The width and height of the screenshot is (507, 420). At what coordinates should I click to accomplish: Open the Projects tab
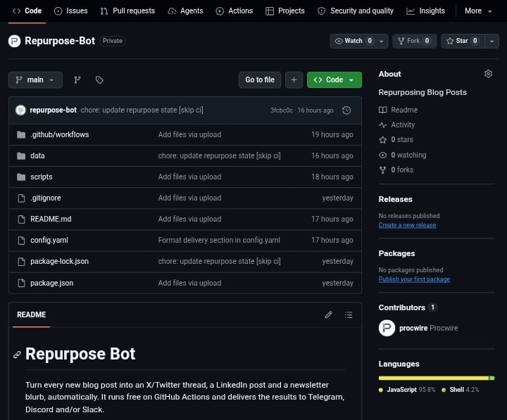(x=285, y=11)
